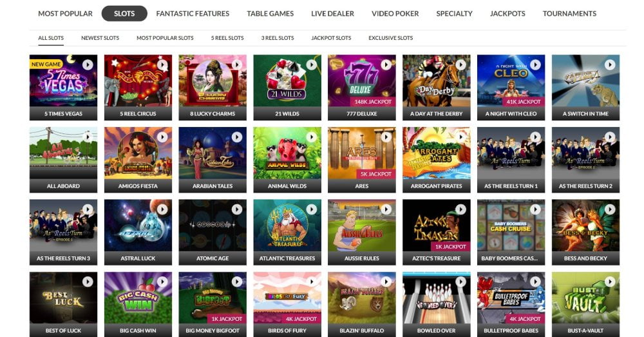Open Atlantic Treasures game title
Viewport: 644px width, 337px height.
pyautogui.click(x=287, y=258)
